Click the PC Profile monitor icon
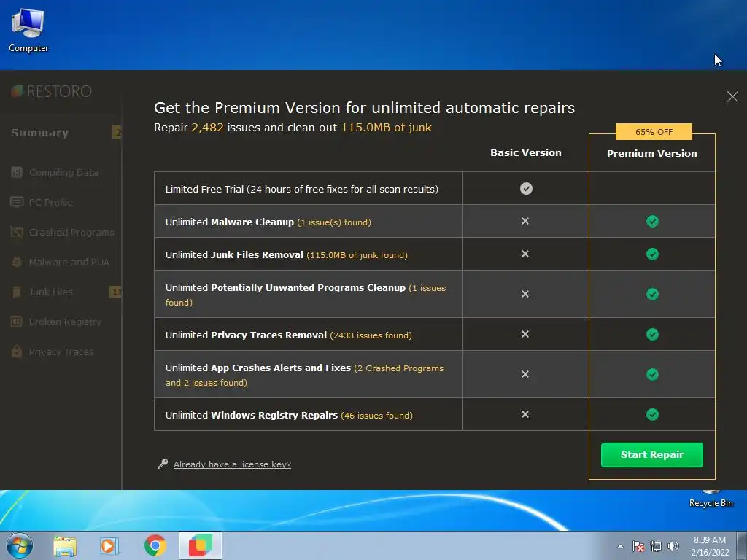 pyautogui.click(x=17, y=203)
